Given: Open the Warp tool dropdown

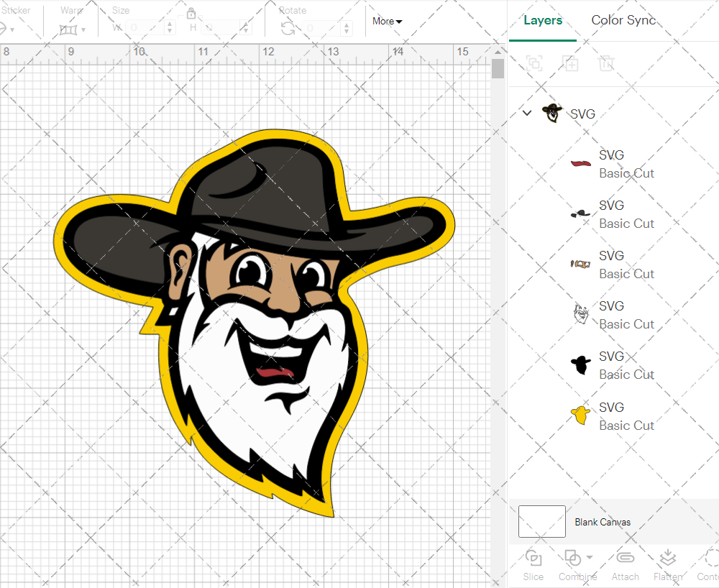Looking at the screenshot, I should tap(73, 29).
